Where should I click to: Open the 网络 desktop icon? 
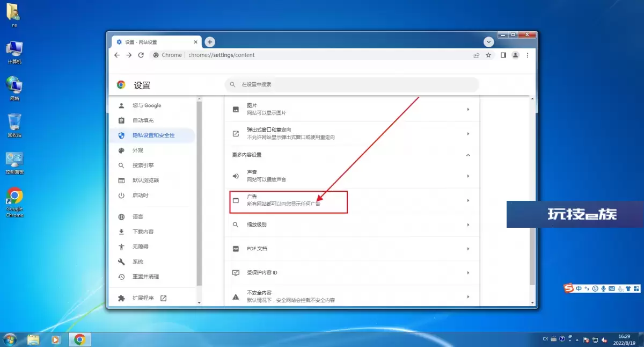click(14, 89)
